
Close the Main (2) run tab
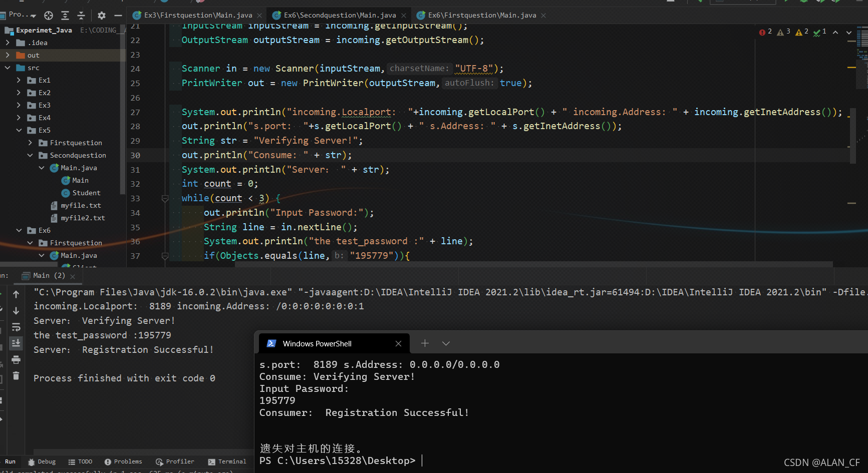coord(73,276)
